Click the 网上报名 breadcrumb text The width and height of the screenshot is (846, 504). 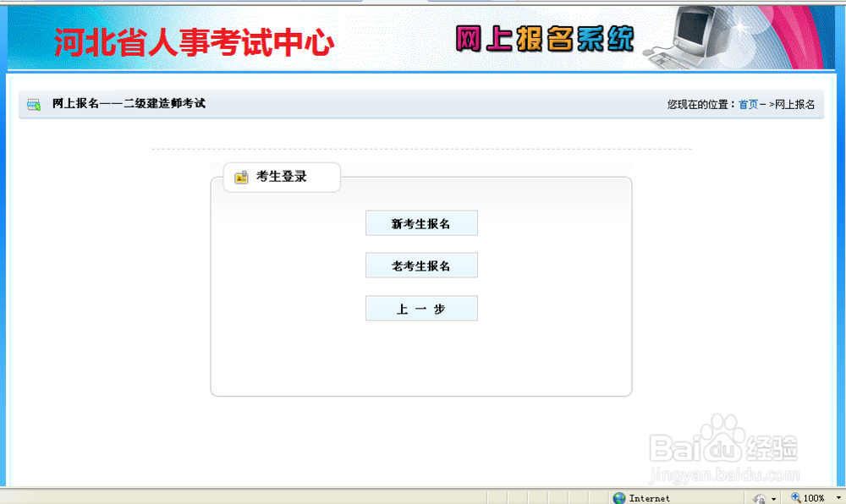[x=794, y=105]
